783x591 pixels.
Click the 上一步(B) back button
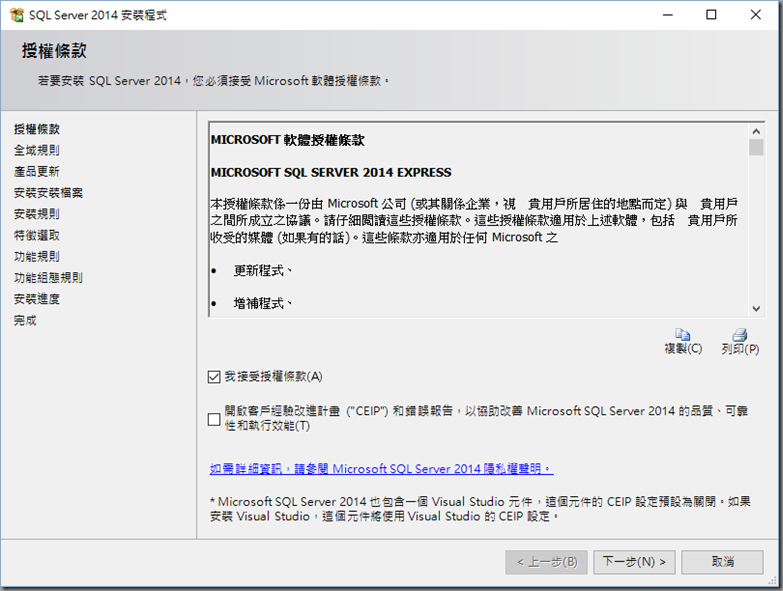(x=546, y=562)
